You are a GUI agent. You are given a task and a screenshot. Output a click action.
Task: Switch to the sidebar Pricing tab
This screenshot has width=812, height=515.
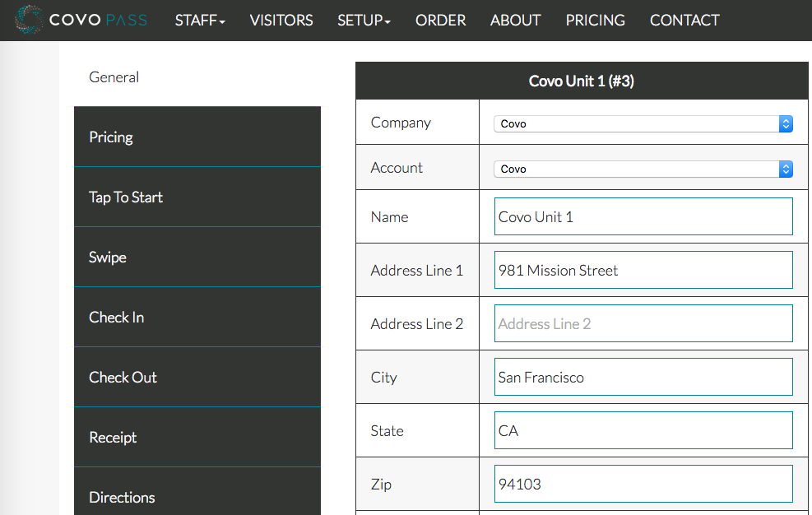pyautogui.click(x=197, y=137)
